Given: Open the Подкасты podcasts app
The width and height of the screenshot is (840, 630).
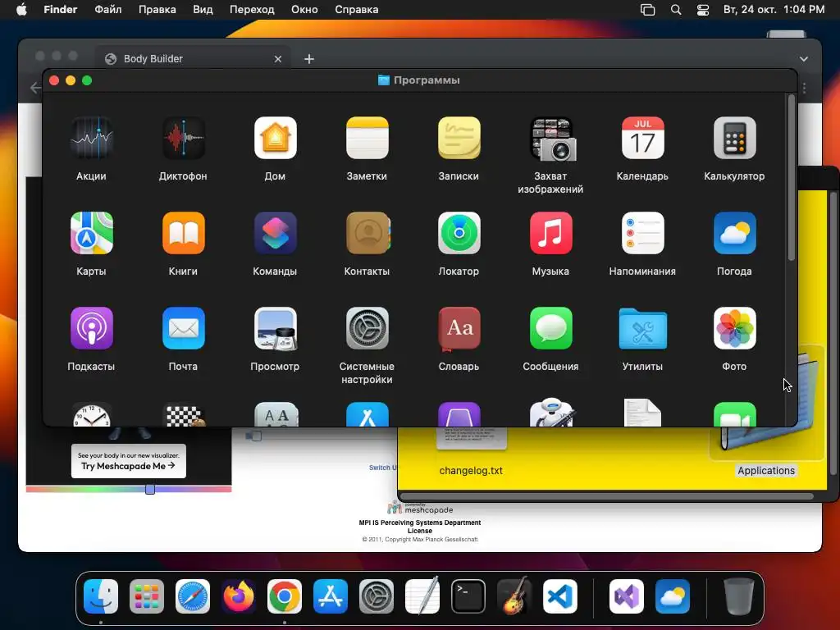Looking at the screenshot, I should 92,328.
